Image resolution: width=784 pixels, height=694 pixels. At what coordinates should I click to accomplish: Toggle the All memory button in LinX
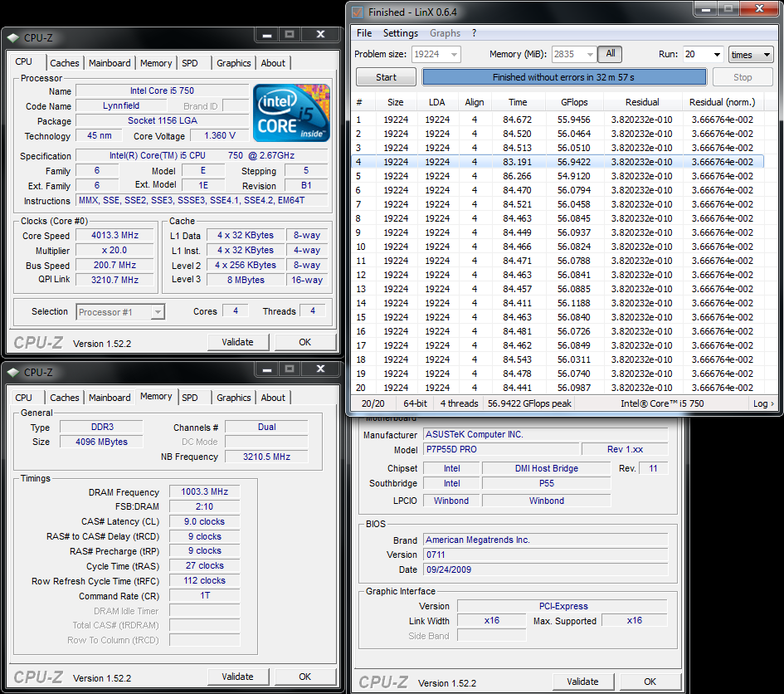[x=611, y=53]
